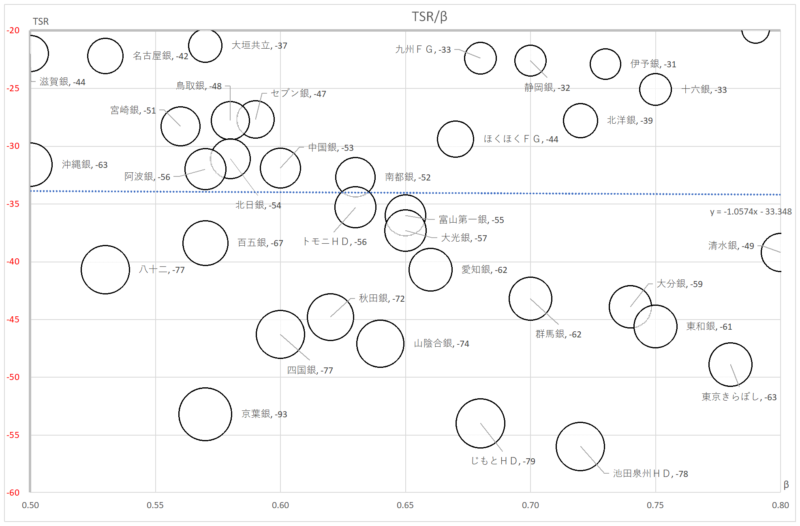The height and width of the screenshot is (526, 800).
Task: Click the 鳥取銀, -48 label
Action: [x=199, y=86]
